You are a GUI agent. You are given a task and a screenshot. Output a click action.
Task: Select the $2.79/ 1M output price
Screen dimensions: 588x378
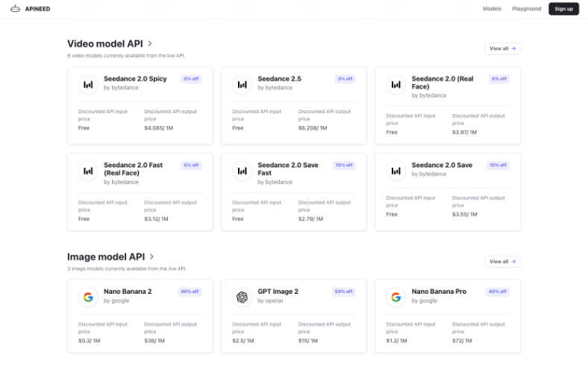310,218
